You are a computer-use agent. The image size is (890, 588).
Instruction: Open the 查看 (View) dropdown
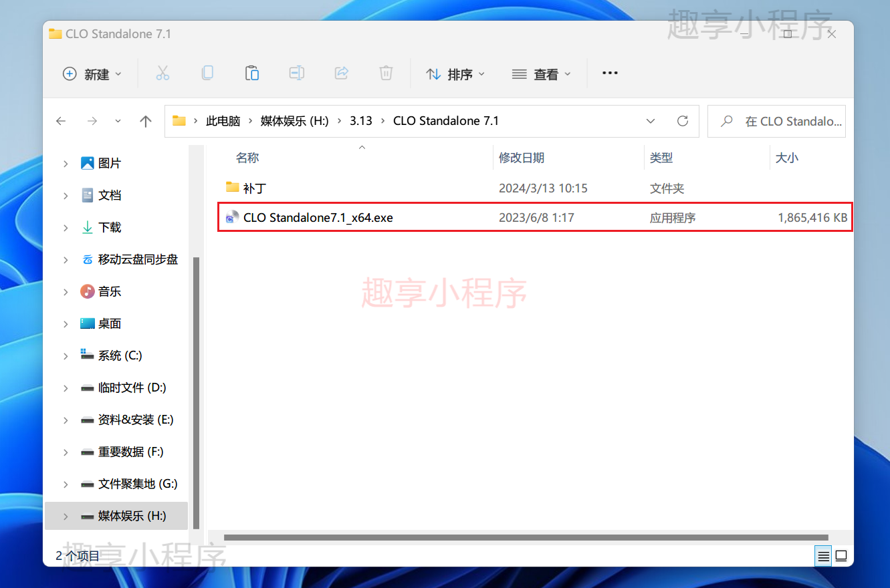(x=542, y=74)
